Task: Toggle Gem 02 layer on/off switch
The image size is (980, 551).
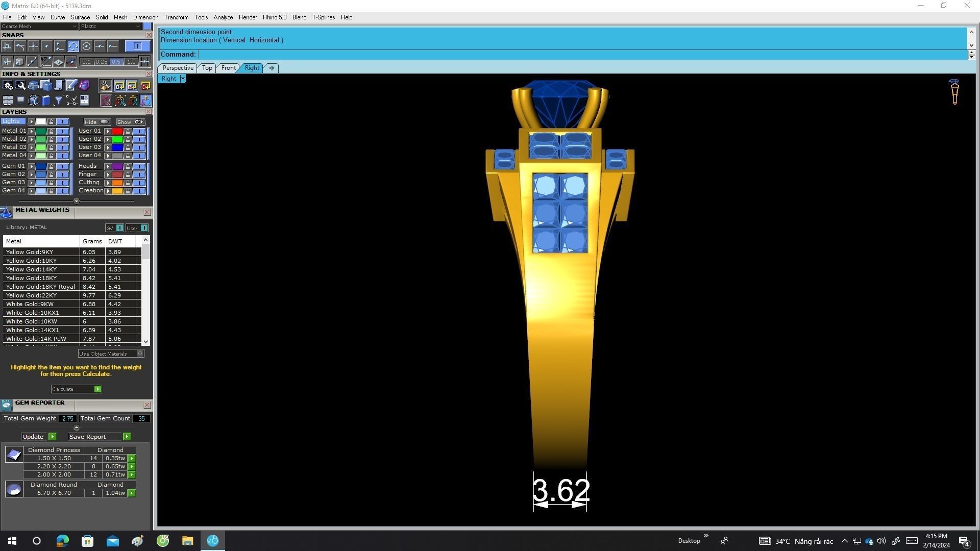Action: tap(62, 174)
